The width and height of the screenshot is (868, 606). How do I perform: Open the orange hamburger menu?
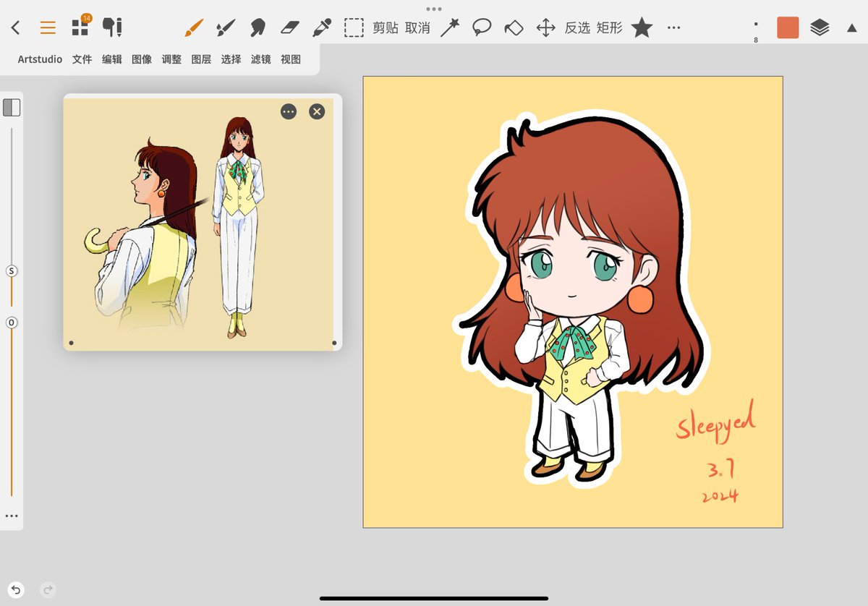(48, 28)
